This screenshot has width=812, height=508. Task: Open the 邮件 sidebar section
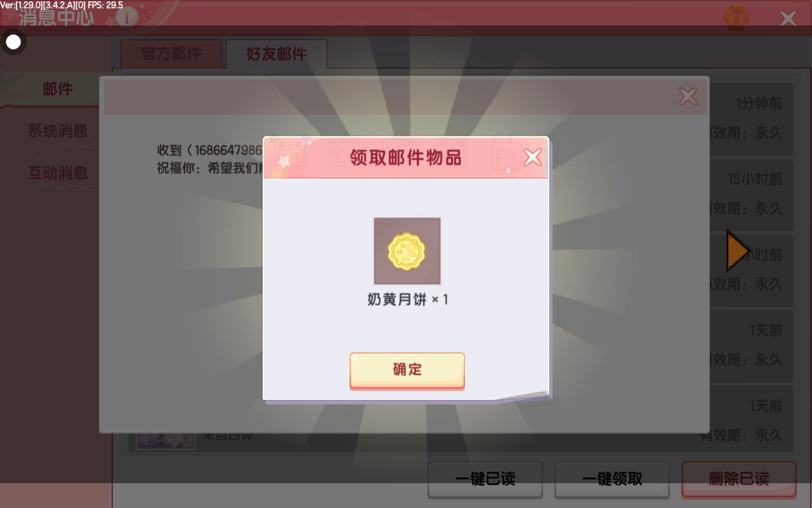point(57,90)
